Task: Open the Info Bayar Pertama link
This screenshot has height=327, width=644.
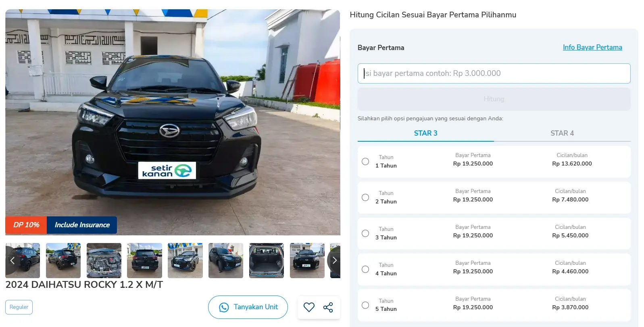Action: coord(592,47)
